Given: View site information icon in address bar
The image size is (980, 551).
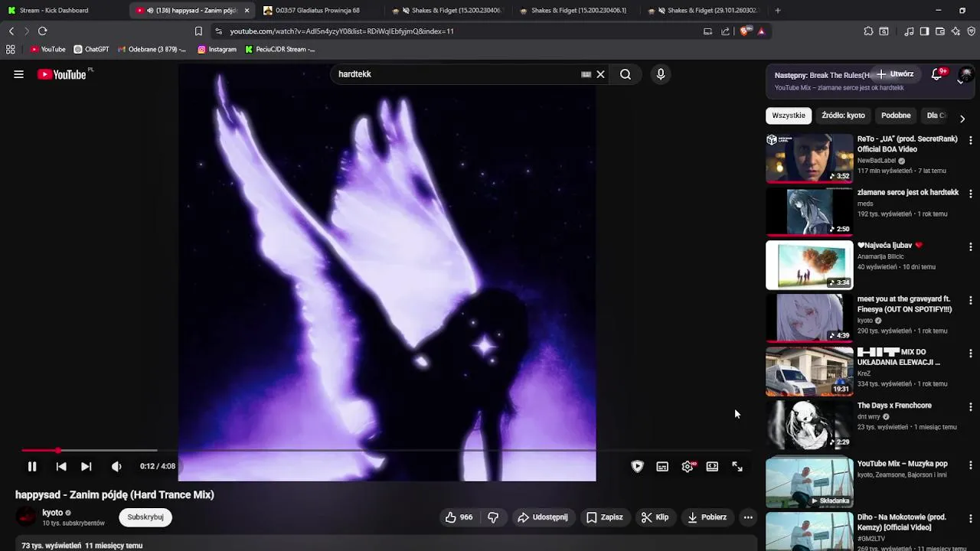Looking at the screenshot, I should [x=218, y=31].
